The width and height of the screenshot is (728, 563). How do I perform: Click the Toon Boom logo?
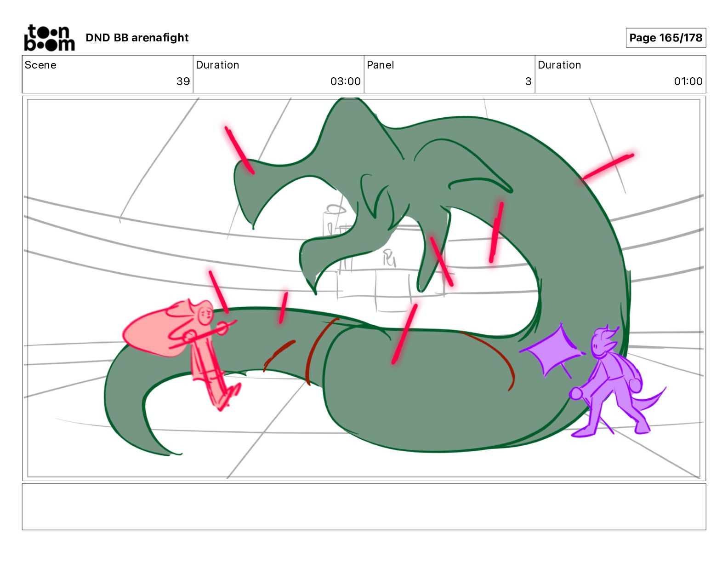(x=49, y=38)
